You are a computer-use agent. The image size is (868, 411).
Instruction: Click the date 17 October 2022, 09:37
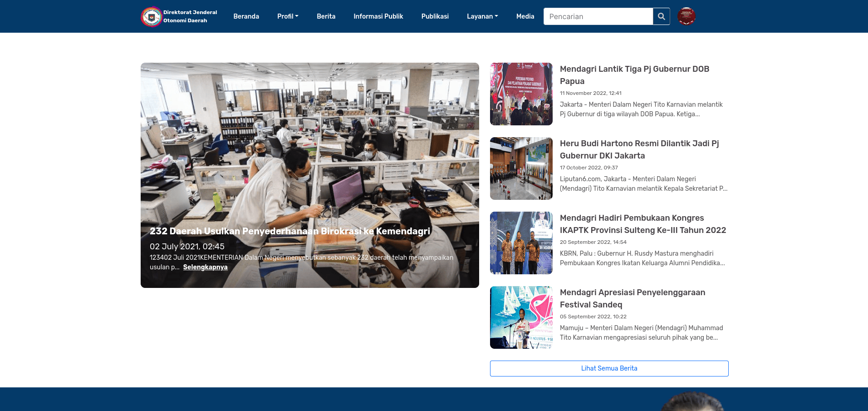[x=589, y=168]
